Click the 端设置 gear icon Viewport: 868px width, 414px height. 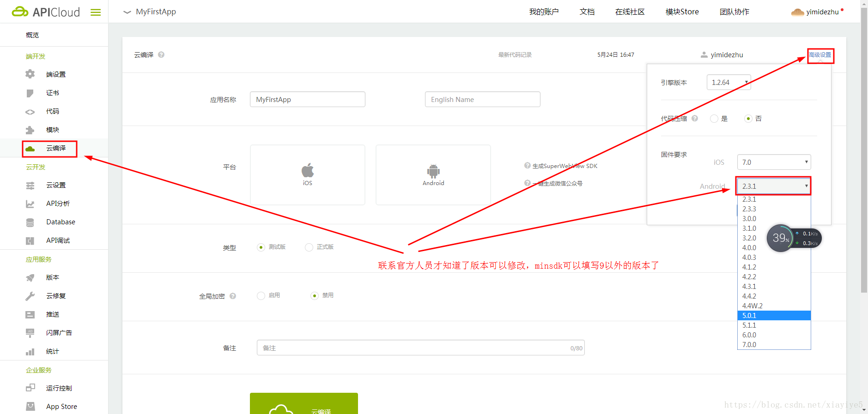click(x=30, y=74)
